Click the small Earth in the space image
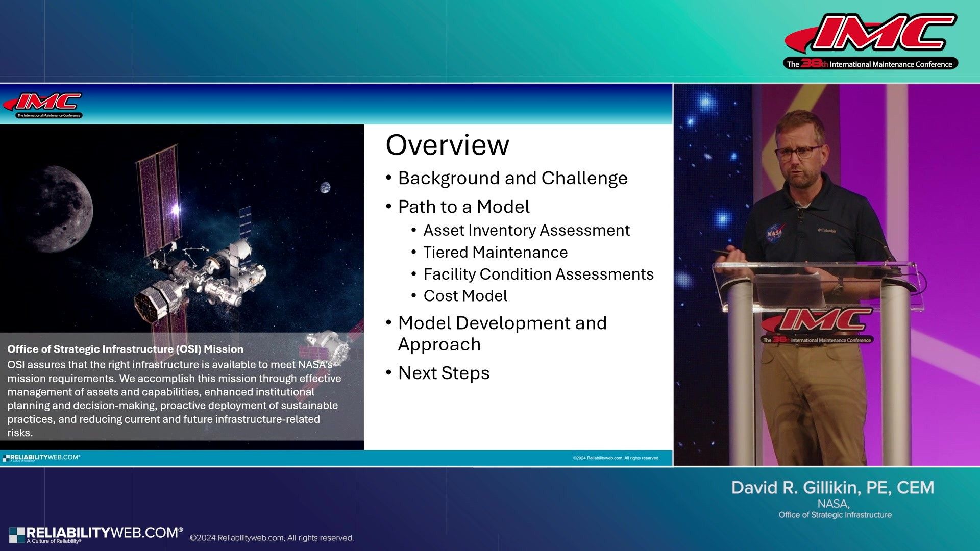The height and width of the screenshot is (551, 980). click(325, 188)
